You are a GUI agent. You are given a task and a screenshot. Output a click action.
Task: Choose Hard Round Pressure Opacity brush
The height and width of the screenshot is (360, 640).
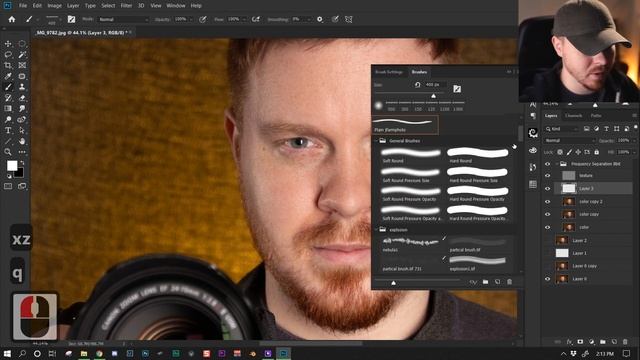478,193
